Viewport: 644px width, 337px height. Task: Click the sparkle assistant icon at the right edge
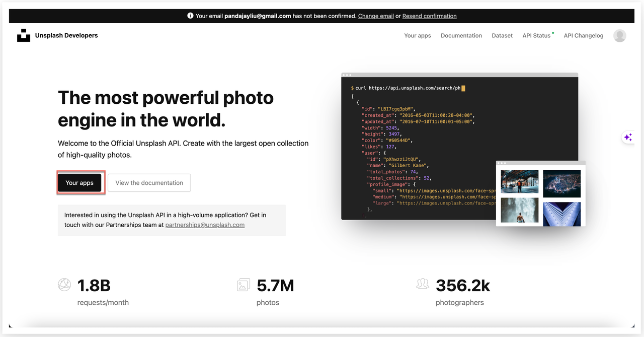pos(628,137)
